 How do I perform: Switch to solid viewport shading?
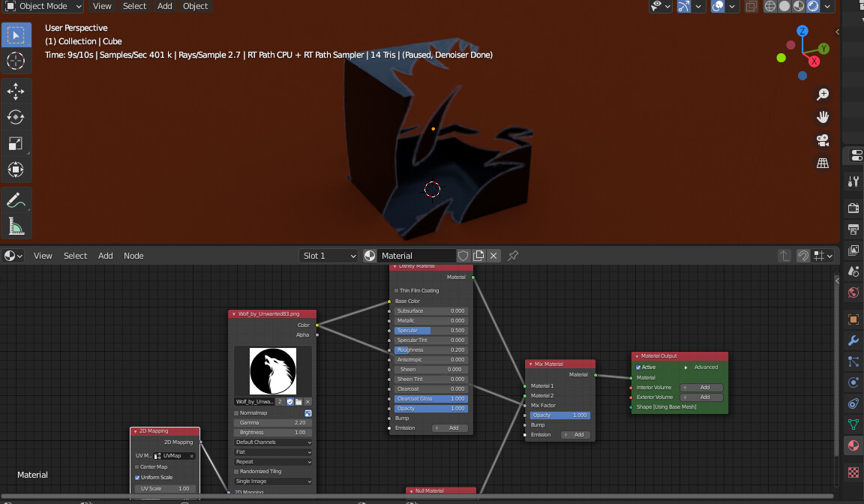(x=784, y=6)
